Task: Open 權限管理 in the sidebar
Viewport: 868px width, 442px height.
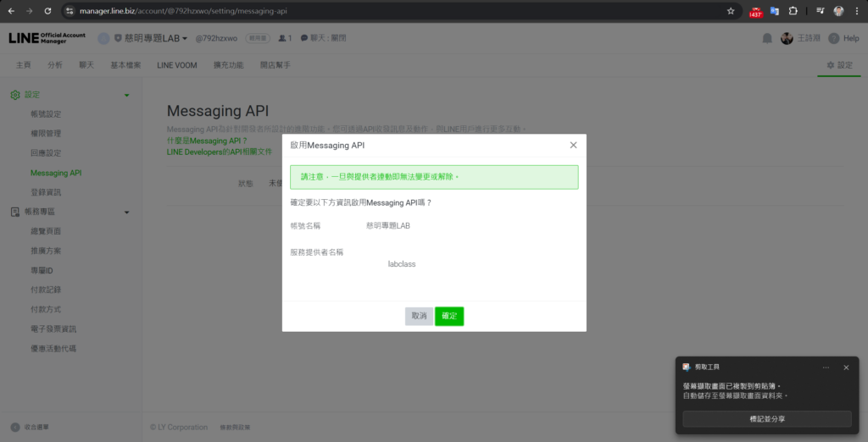Action: 46,133
